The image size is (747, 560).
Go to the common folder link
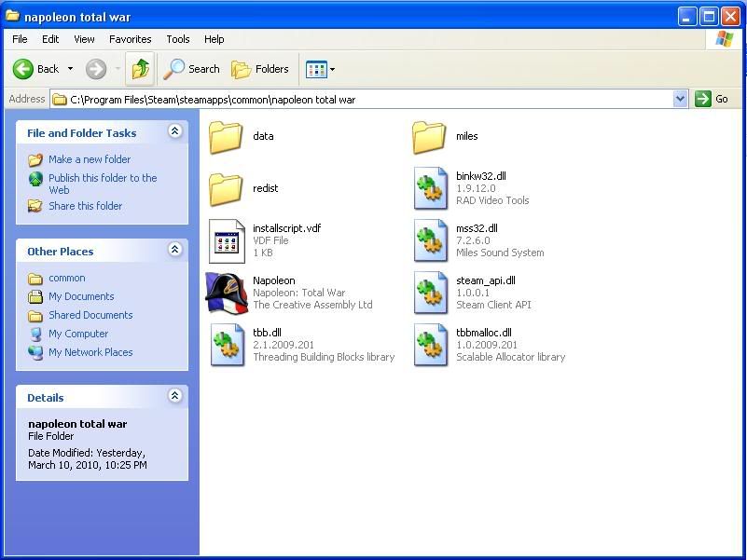pyautogui.click(x=67, y=278)
